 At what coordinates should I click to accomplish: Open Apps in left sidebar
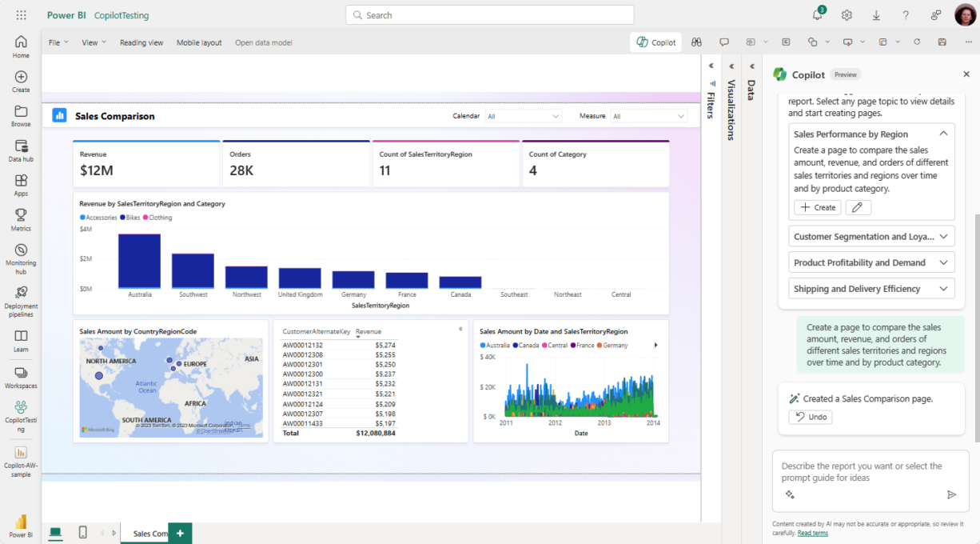pyautogui.click(x=21, y=186)
